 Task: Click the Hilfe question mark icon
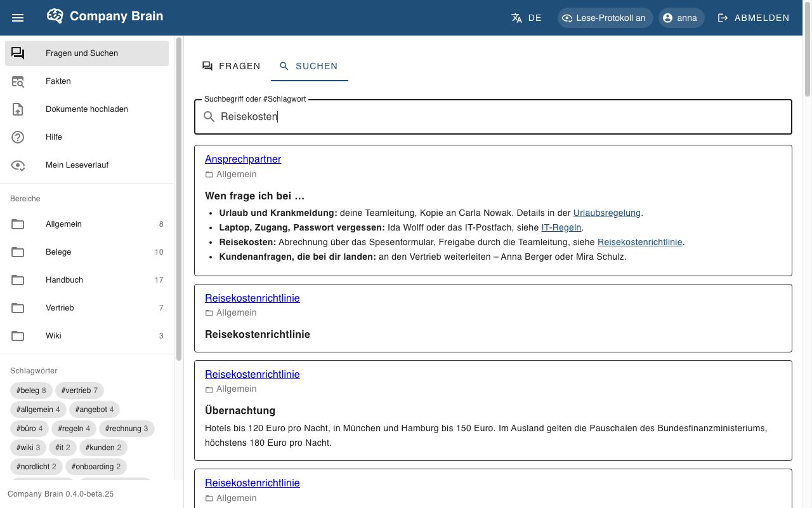pos(18,137)
